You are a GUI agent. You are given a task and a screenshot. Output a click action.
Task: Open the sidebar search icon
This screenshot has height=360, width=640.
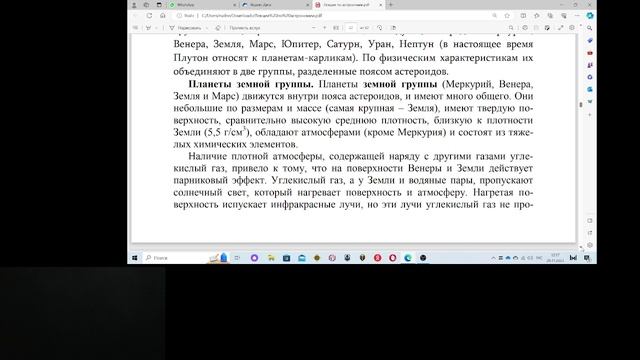[590, 28]
